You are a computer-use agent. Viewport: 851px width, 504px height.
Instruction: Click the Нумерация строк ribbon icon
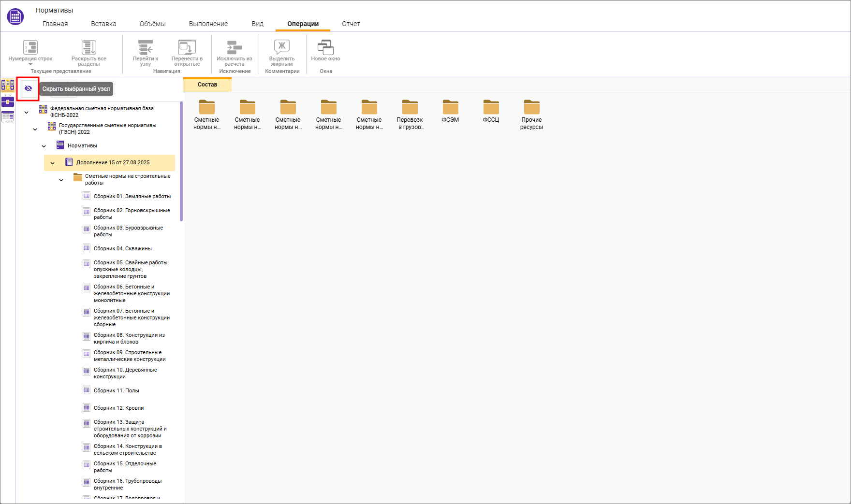pyautogui.click(x=30, y=48)
